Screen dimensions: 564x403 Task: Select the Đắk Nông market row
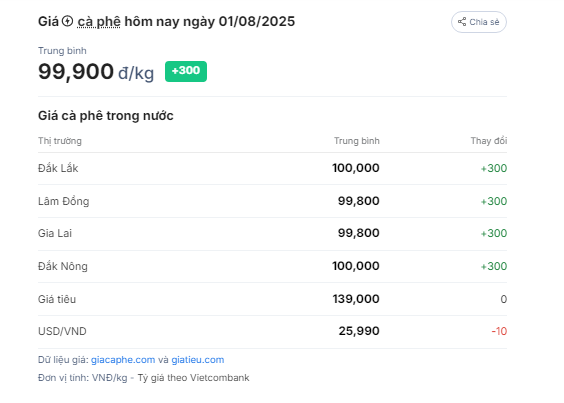click(x=272, y=266)
